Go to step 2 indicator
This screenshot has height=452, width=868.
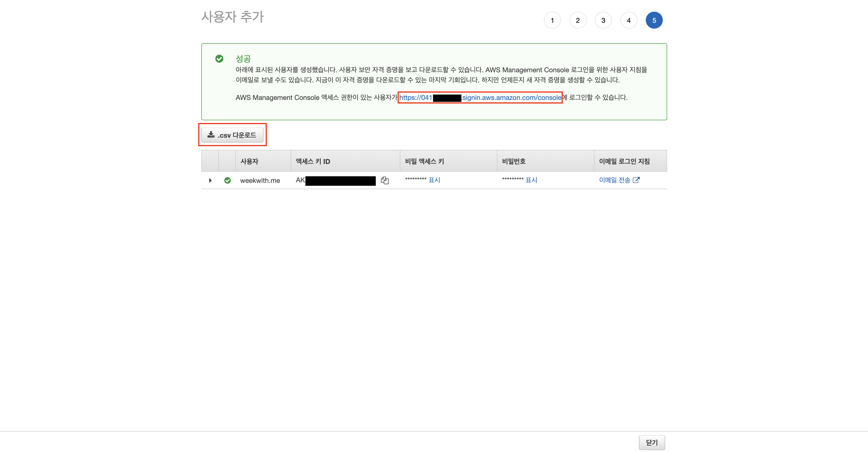click(578, 21)
